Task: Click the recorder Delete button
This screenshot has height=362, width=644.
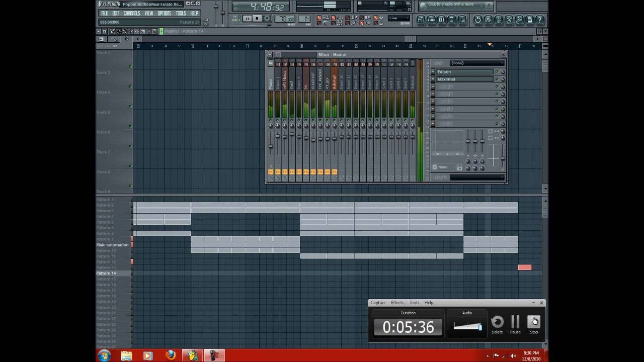Action: [x=497, y=325]
